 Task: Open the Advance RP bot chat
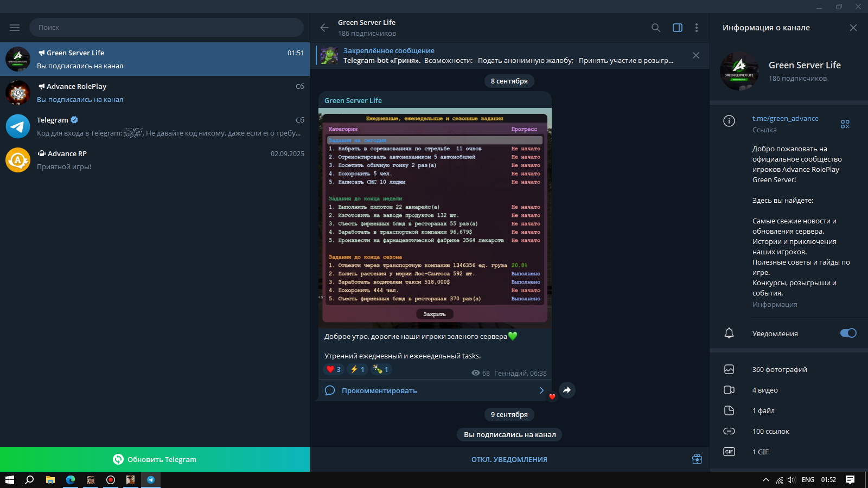tap(155, 160)
